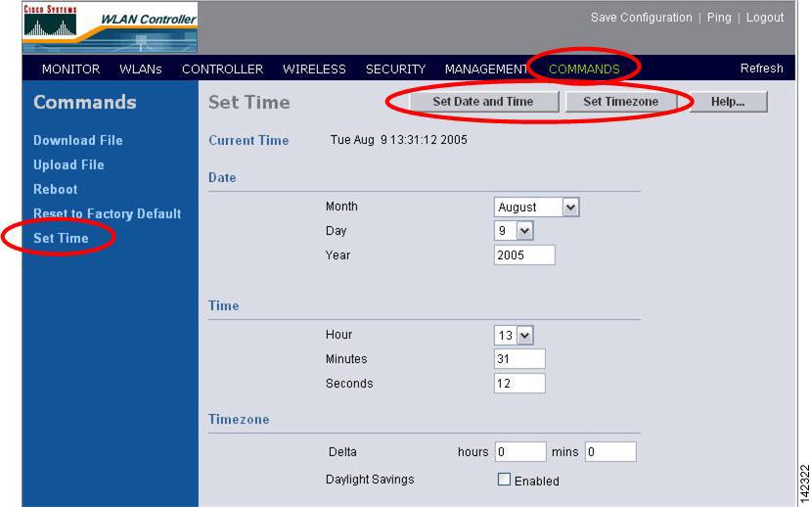
Task: Click the Seconds input field
Action: [x=519, y=384]
